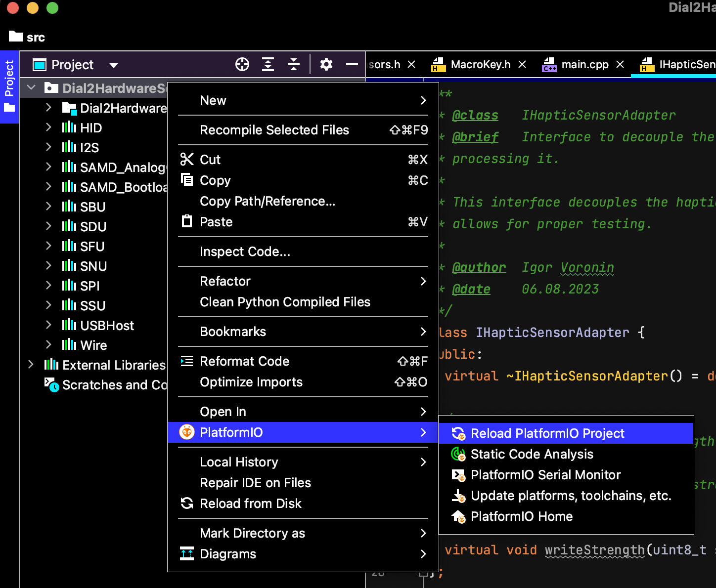
Task: Expand the USBHost library node
Action: (x=48, y=325)
